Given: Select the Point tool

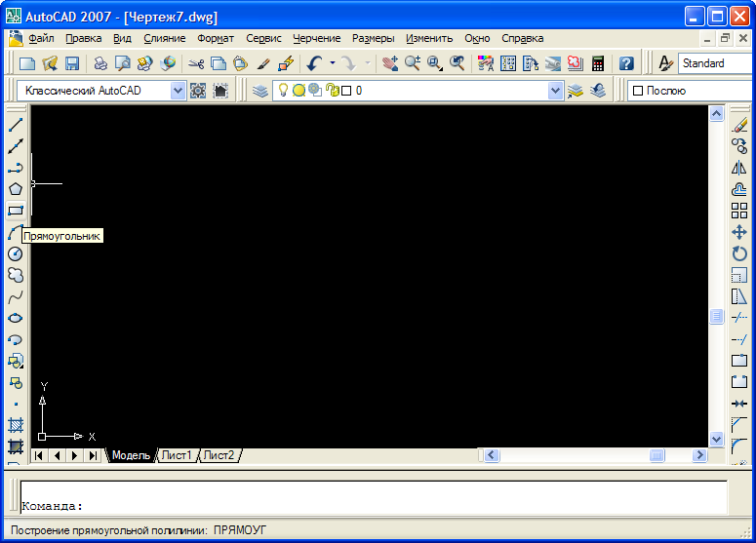Looking at the screenshot, I should click(16, 404).
